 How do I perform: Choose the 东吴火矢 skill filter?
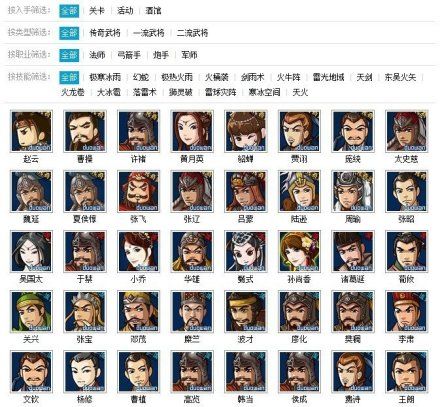[400, 77]
